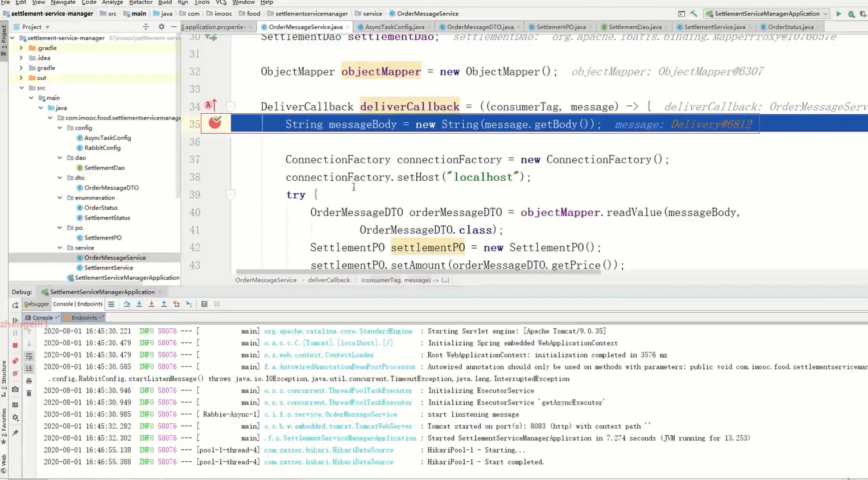Click the red Force Step Into icon
Viewport: 868px width, 480px height.
point(151,304)
